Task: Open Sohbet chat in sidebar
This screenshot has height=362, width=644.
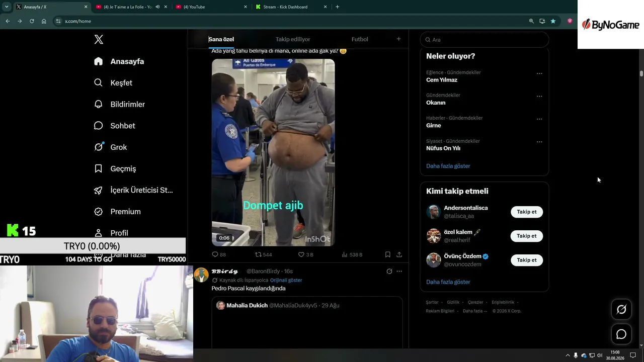Action: [x=115, y=126]
